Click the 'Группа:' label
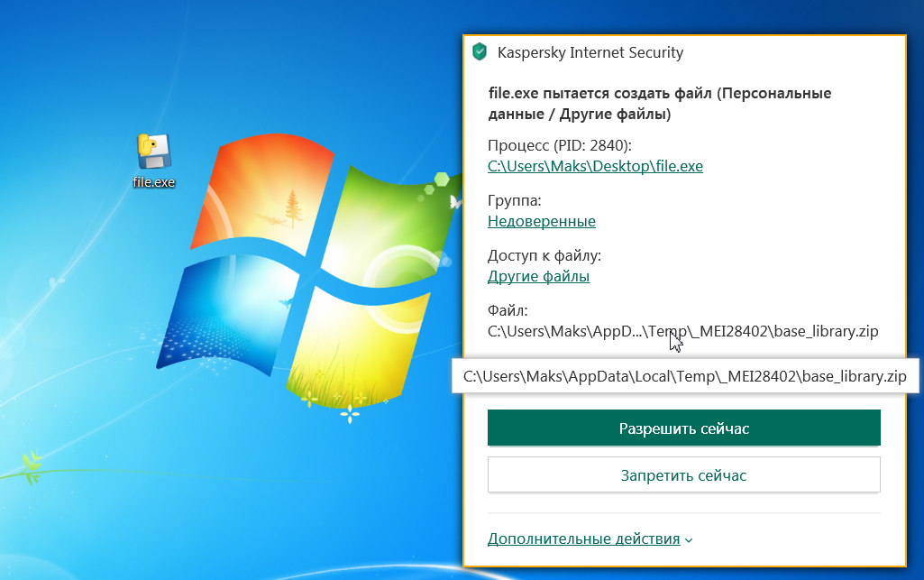Screen dimensions: 924x580 [x=515, y=200]
